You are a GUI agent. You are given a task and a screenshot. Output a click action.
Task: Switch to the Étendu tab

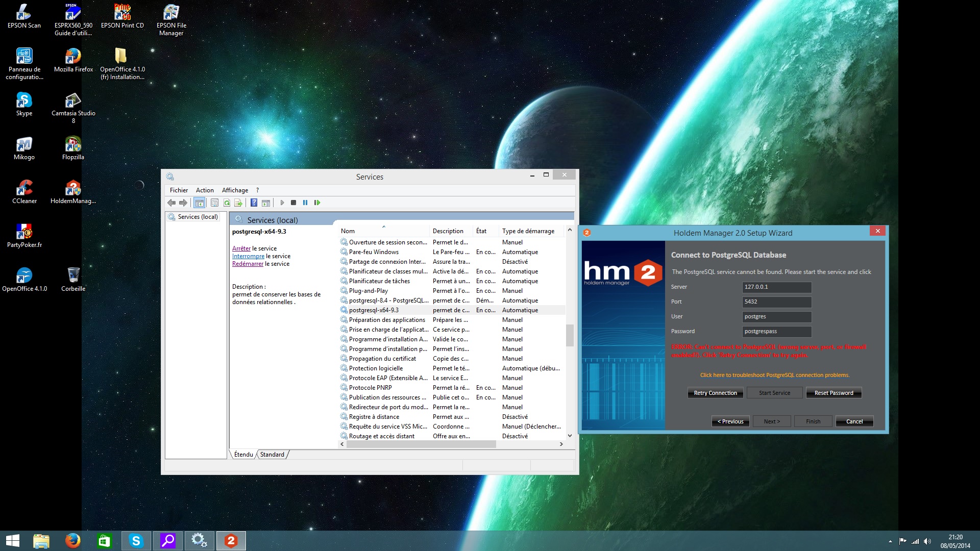(x=243, y=455)
